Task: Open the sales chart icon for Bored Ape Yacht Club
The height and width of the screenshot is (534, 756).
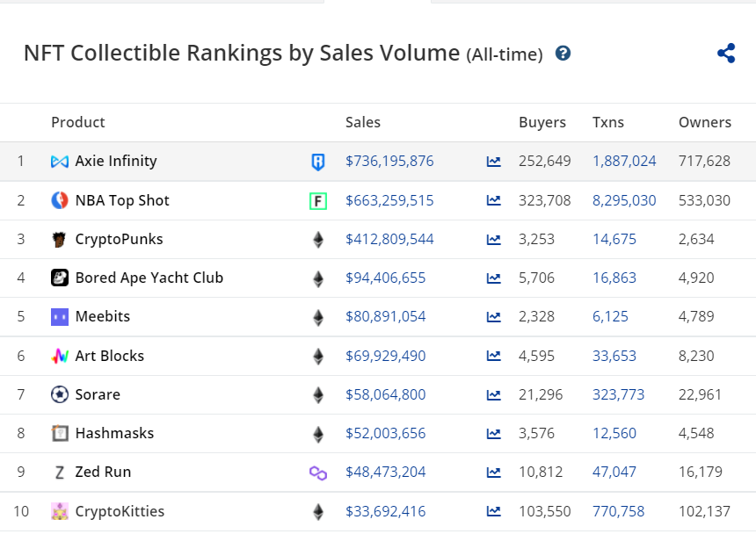Action: point(493,278)
